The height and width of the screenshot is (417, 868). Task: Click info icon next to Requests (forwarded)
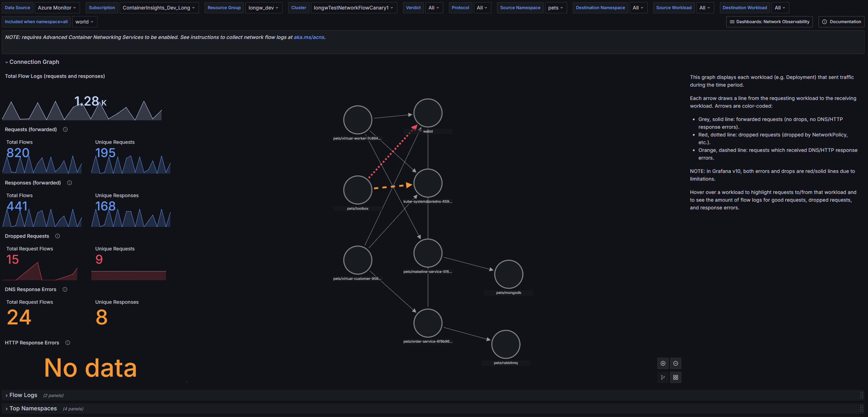(65, 129)
